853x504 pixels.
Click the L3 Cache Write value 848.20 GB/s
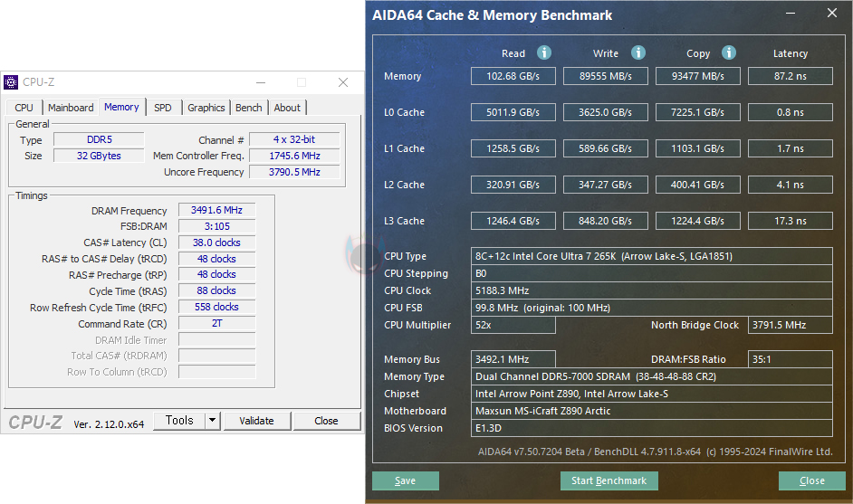click(x=606, y=221)
